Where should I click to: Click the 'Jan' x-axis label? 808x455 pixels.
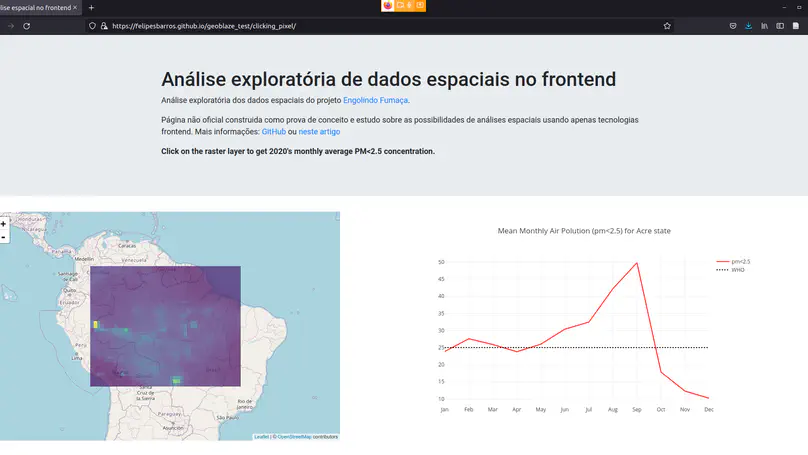(444, 410)
